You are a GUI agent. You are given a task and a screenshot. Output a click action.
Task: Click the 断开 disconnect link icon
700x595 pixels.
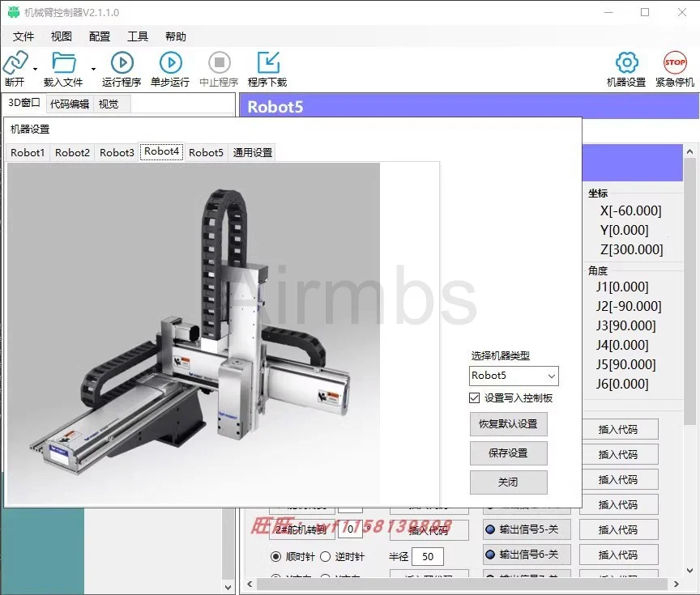coord(16,62)
